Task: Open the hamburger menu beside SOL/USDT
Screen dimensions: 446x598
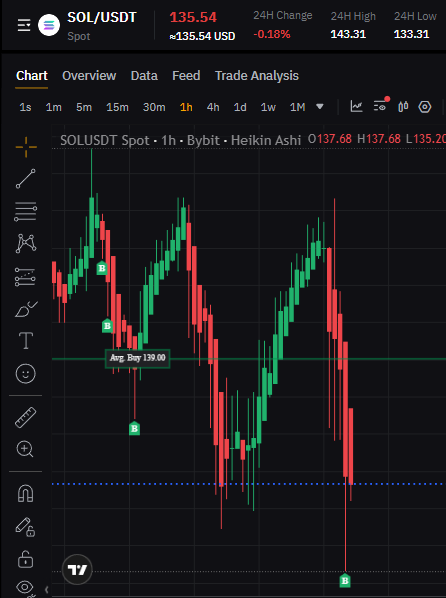Action: coord(24,26)
